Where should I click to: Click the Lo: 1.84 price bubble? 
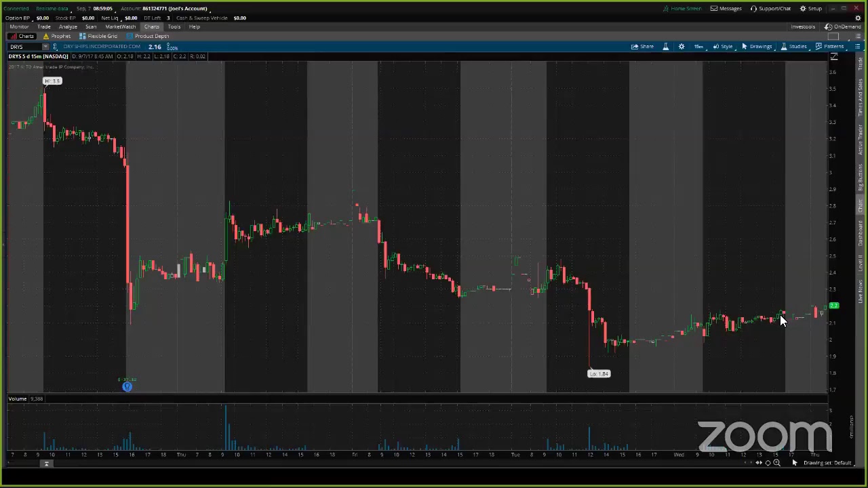pos(599,373)
